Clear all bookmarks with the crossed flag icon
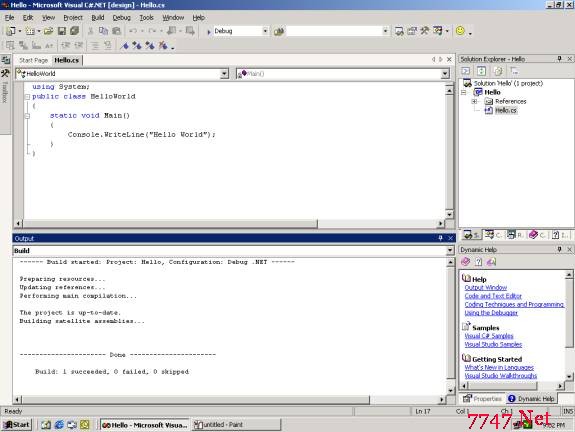Viewport: 575px width, 432px height. pos(163,45)
